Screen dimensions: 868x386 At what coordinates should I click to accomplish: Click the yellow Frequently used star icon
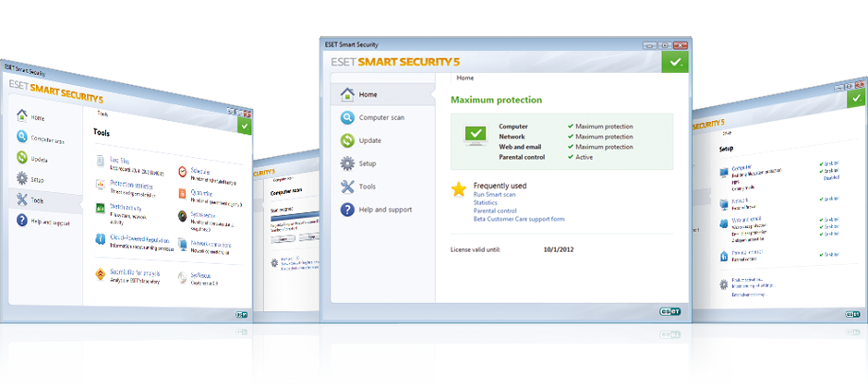point(458,189)
